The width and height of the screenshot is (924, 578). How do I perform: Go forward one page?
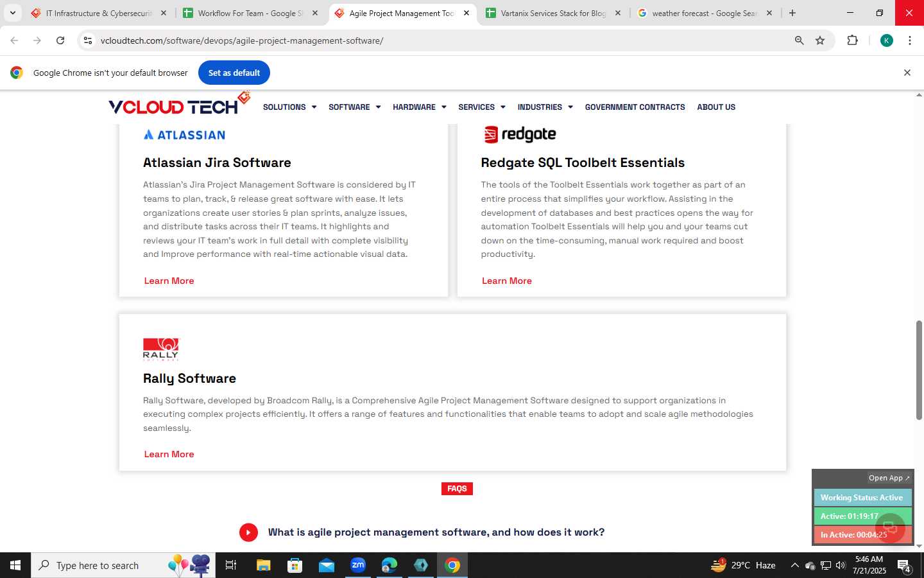37,40
